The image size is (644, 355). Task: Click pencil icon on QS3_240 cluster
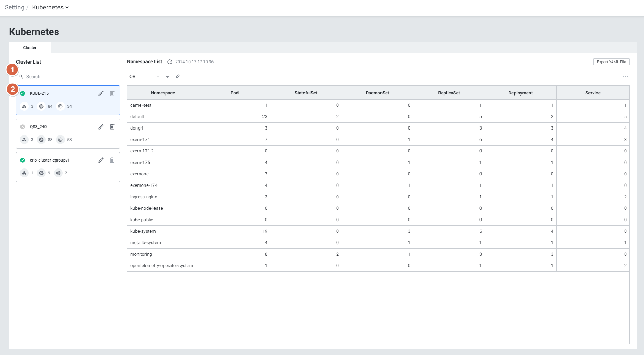pyautogui.click(x=101, y=127)
